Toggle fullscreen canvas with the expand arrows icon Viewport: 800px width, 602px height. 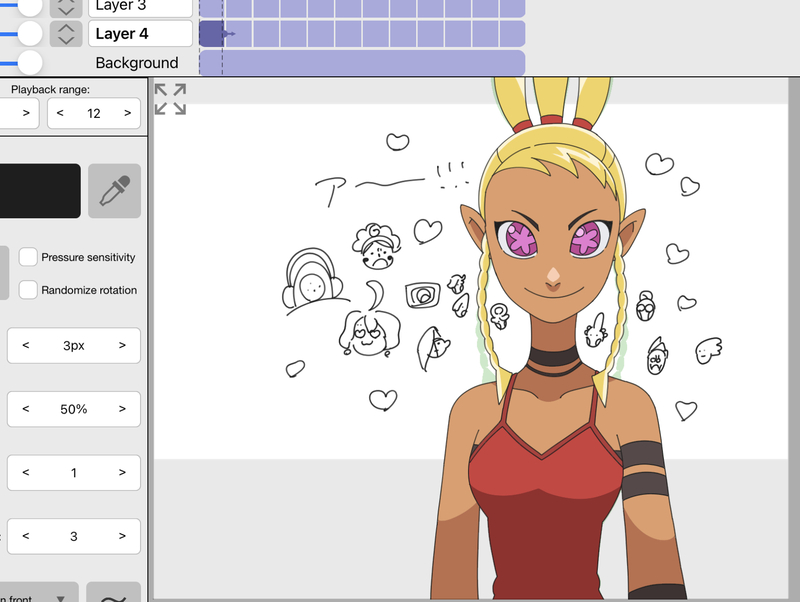click(x=170, y=99)
